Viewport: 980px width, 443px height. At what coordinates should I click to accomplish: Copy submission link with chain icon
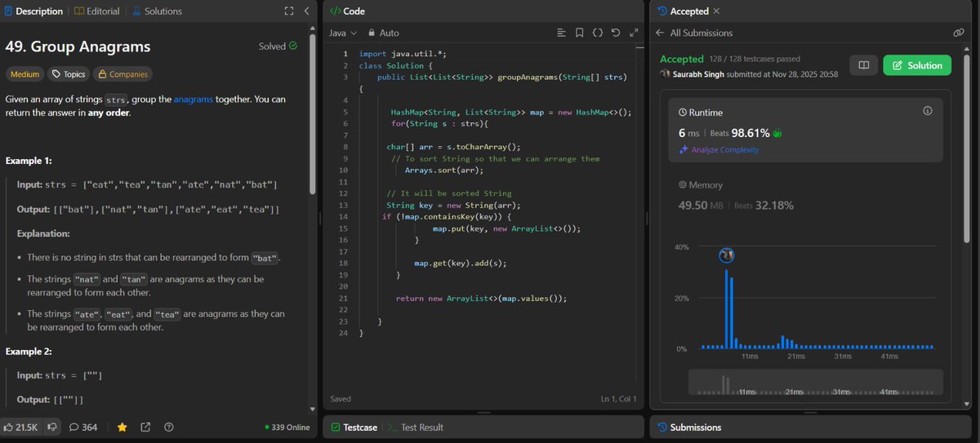tap(959, 33)
